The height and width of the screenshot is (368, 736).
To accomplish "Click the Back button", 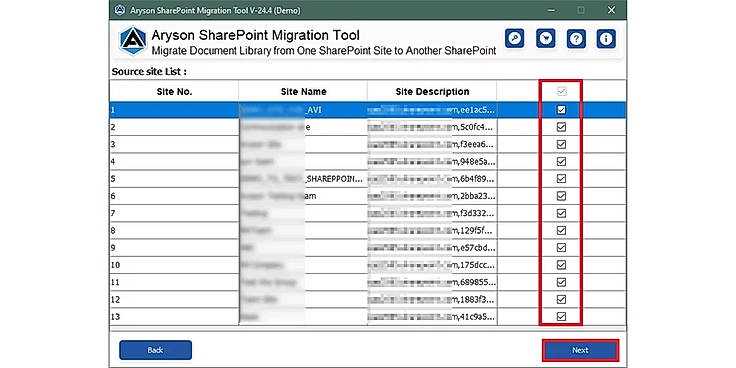I will tap(155, 350).
